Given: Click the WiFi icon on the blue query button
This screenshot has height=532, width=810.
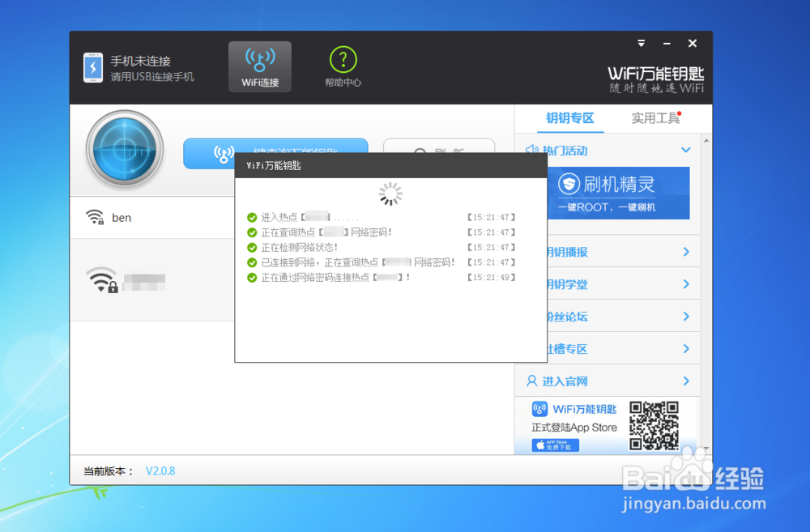Looking at the screenshot, I should tap(224, 153).
